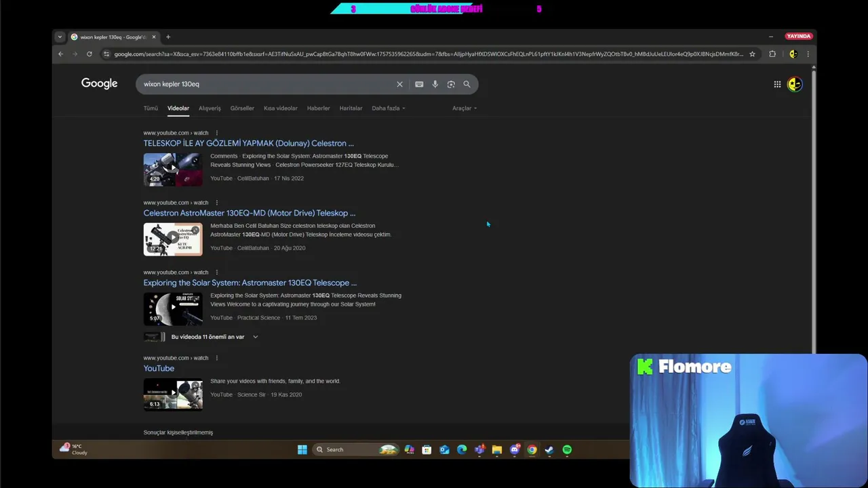
Task: Click the 'Practical Science' channel name
Action: click(x=258, y=318)
